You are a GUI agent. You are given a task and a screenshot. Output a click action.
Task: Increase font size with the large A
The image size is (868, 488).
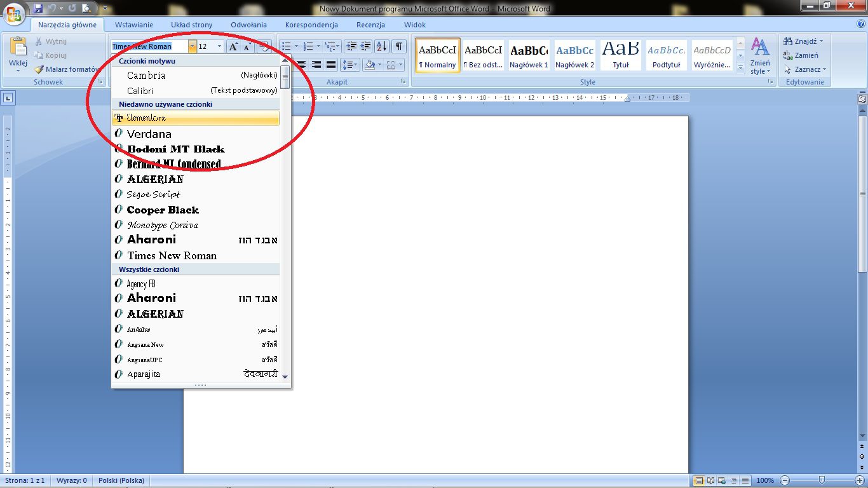[233, 46]
